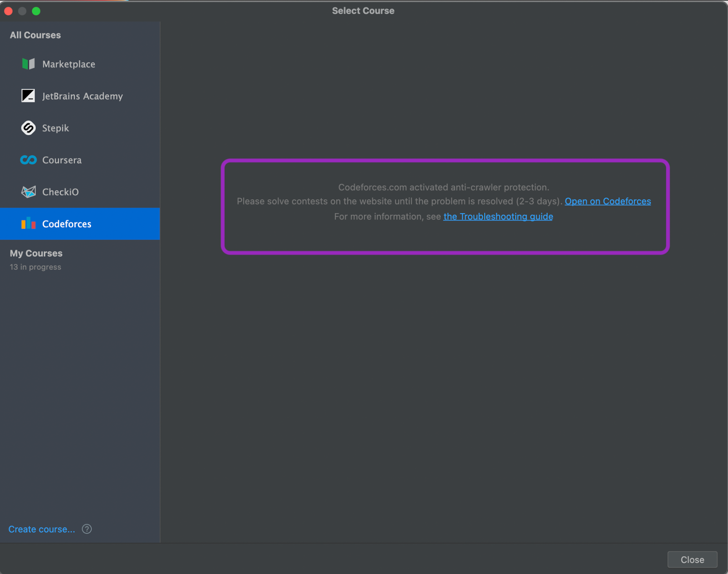Open the My Courses section
Viewport: 728px width, 574px height.
pyautogui.click(x=36, y=254)
